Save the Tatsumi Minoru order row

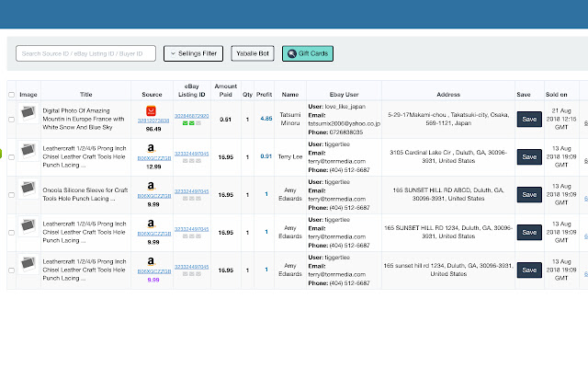(529, 119)
